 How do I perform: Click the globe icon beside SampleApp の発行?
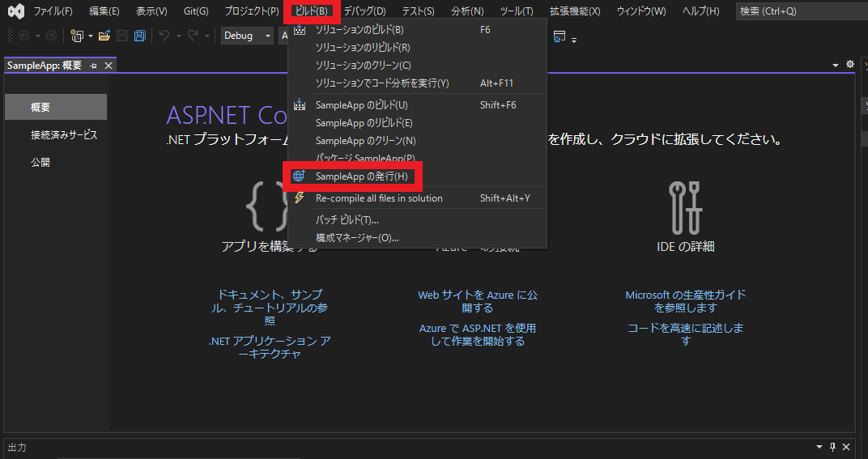(x=299, y=176)
